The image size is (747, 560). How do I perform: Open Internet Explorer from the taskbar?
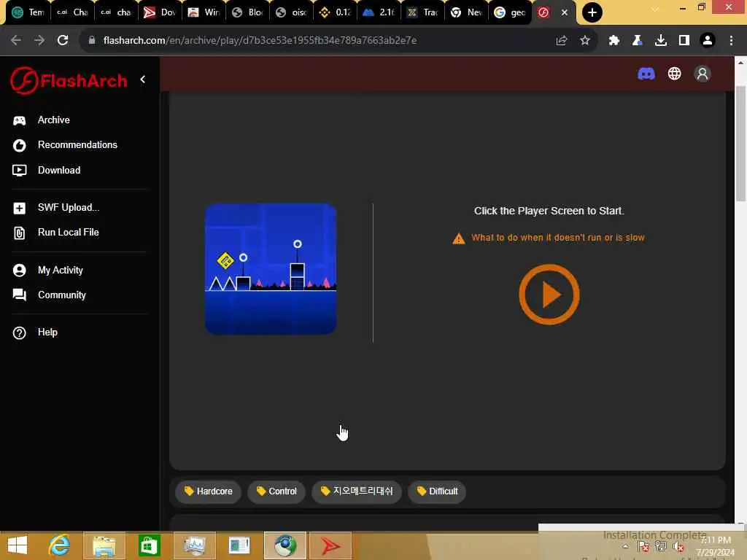(60, 545)
